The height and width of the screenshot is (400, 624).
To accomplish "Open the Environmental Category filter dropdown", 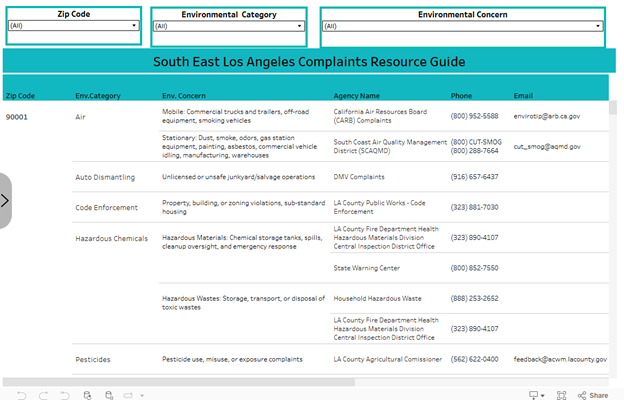I will click(x=229, y=26).
